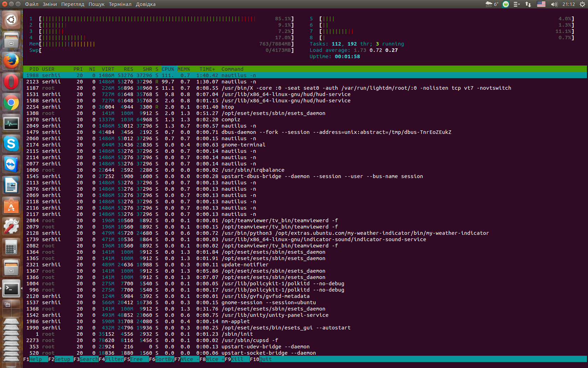Open Ubuntu Software Center icon
588x368 pixels.
click(x=11, y=206)
